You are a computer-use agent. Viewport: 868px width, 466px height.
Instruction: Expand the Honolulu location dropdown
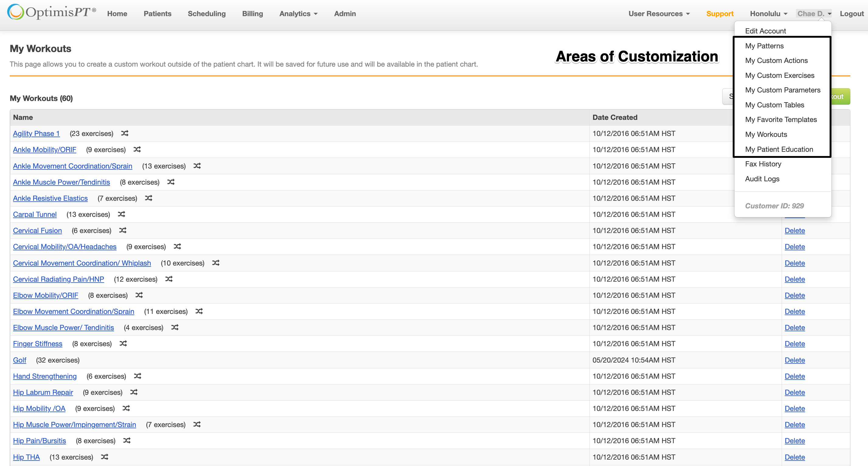pyautogui.click(x=768, y=14)
